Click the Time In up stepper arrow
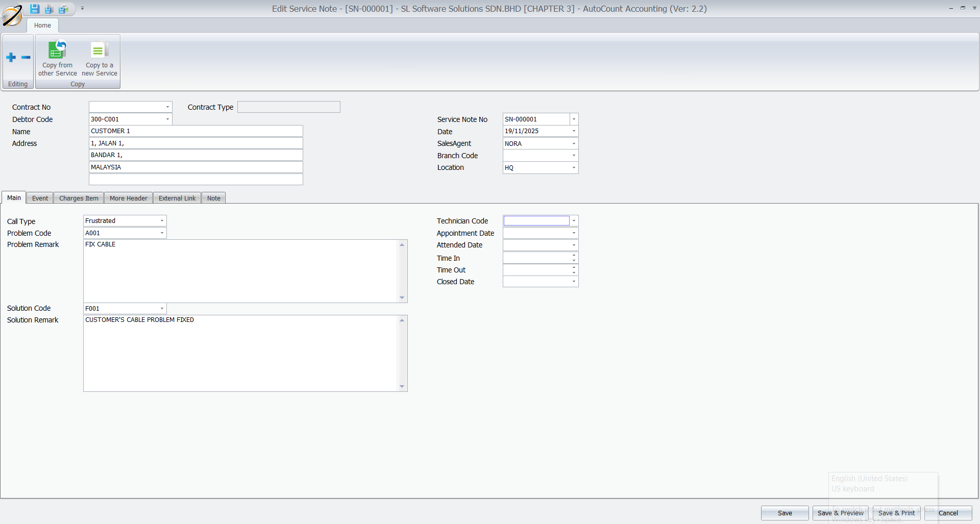This screenshot has width=980, height=524. (x=574, y=256)
